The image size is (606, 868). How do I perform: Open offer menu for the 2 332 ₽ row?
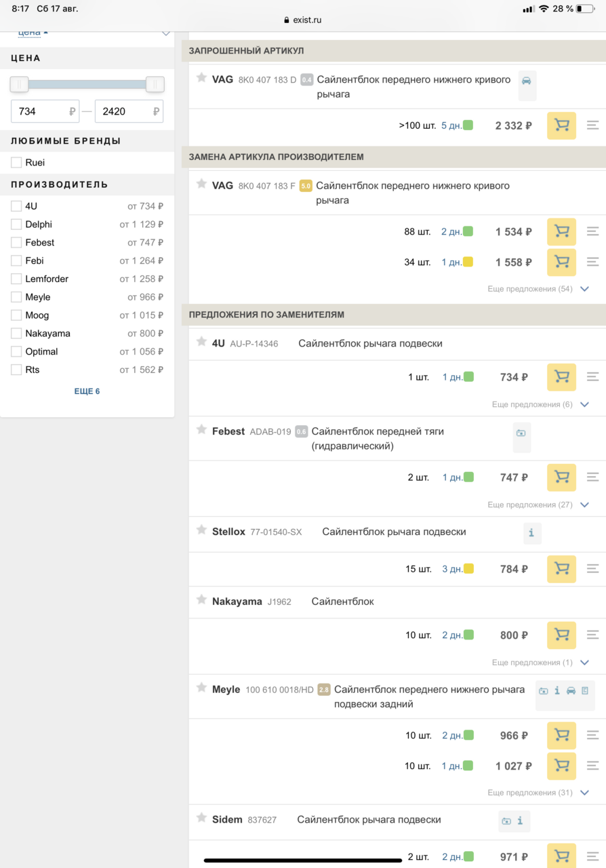592,125
